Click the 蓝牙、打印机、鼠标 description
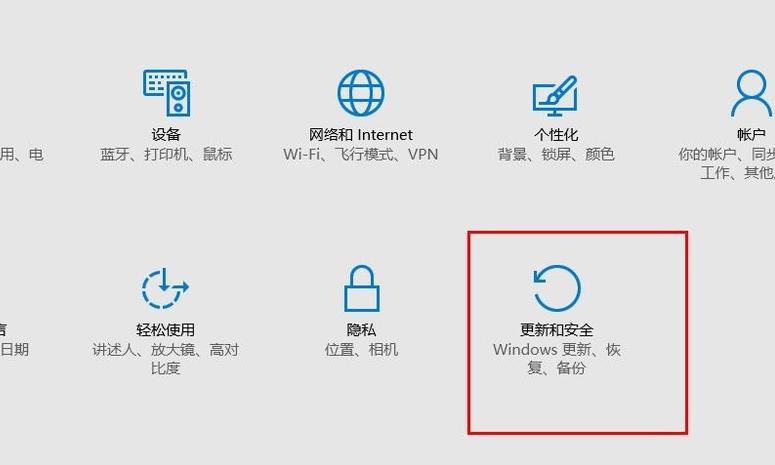775x465 pixels. click(166, 154)
